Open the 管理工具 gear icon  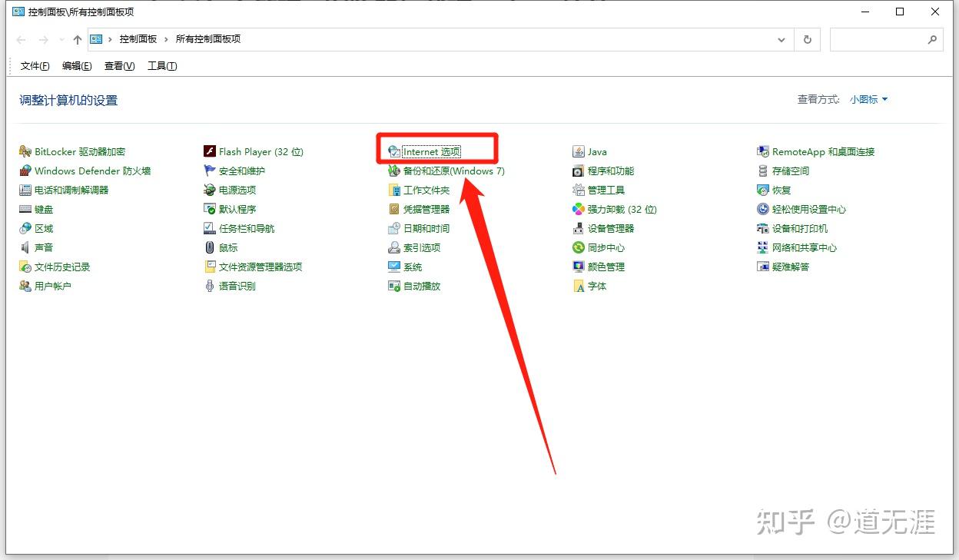(579, 191)
